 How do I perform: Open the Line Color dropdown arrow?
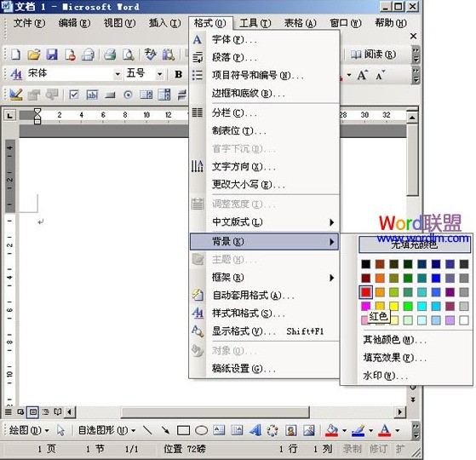(x=371, y=430)
